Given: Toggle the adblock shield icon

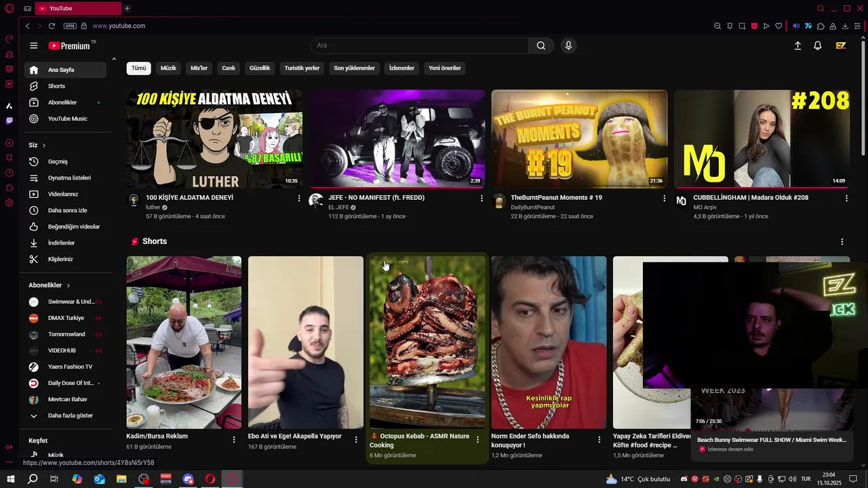Looking at the screenshot, I should (754, 26).
